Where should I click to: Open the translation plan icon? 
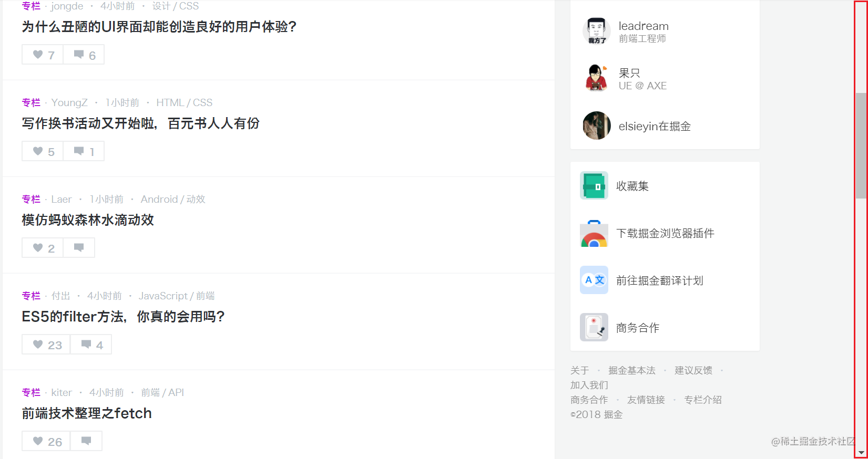[594, 280]
